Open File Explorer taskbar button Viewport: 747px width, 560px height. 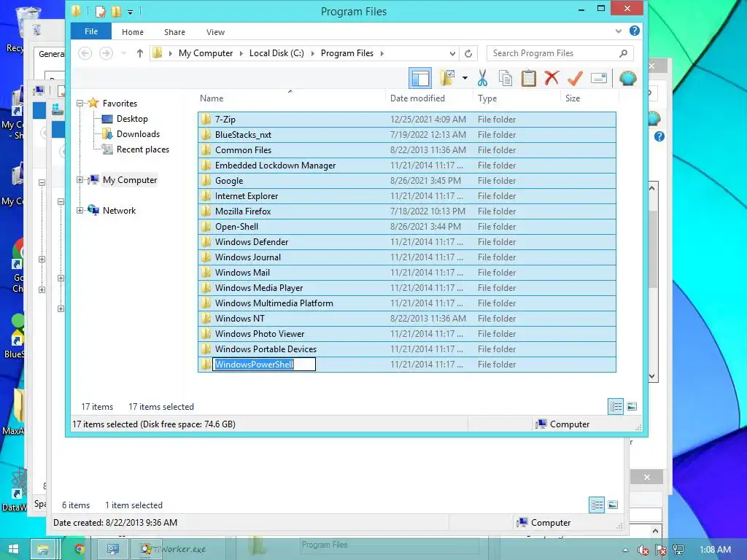[43, 549]
